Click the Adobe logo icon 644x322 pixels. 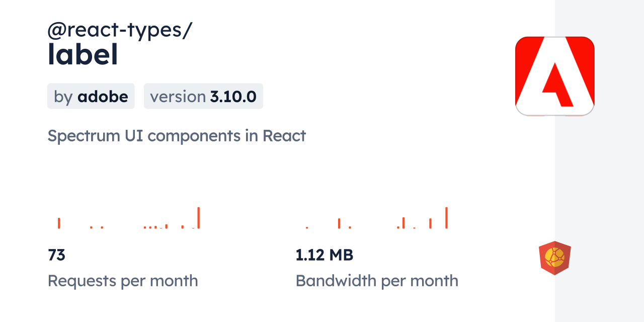[x=555, y=76]
